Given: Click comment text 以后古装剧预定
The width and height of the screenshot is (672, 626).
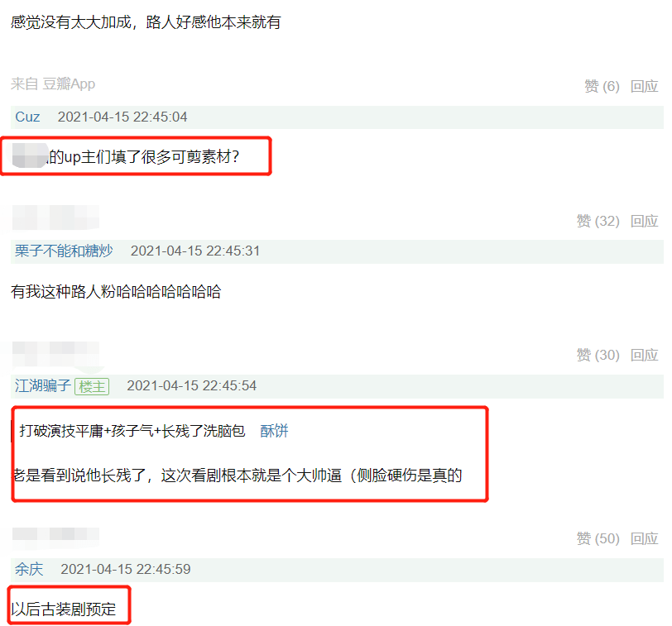Looking at the screenshot, I should point(64,609).
